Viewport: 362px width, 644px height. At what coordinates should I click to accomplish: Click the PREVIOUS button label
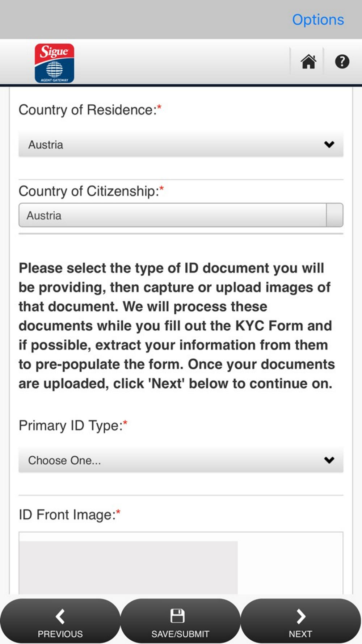60,634
